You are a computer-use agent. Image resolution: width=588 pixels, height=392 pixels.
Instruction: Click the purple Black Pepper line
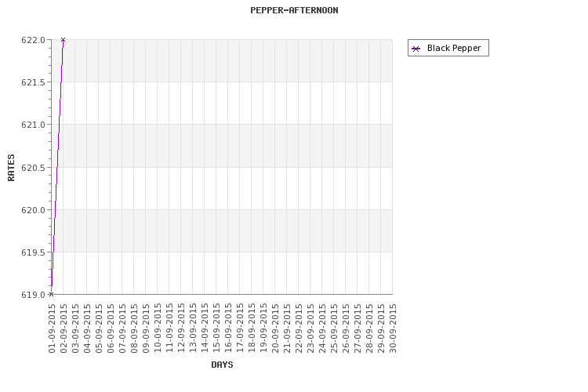57,167
